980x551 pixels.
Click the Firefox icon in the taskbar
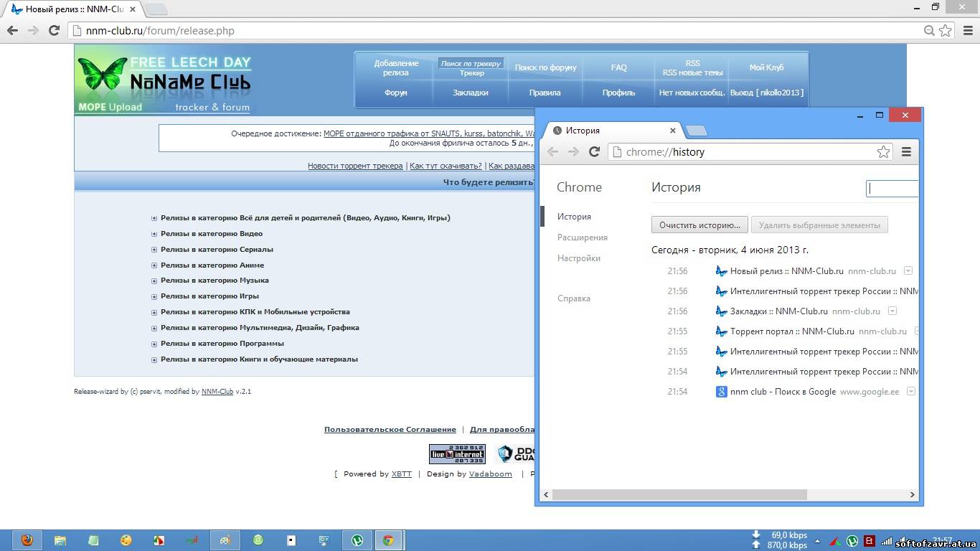[27, 540]
